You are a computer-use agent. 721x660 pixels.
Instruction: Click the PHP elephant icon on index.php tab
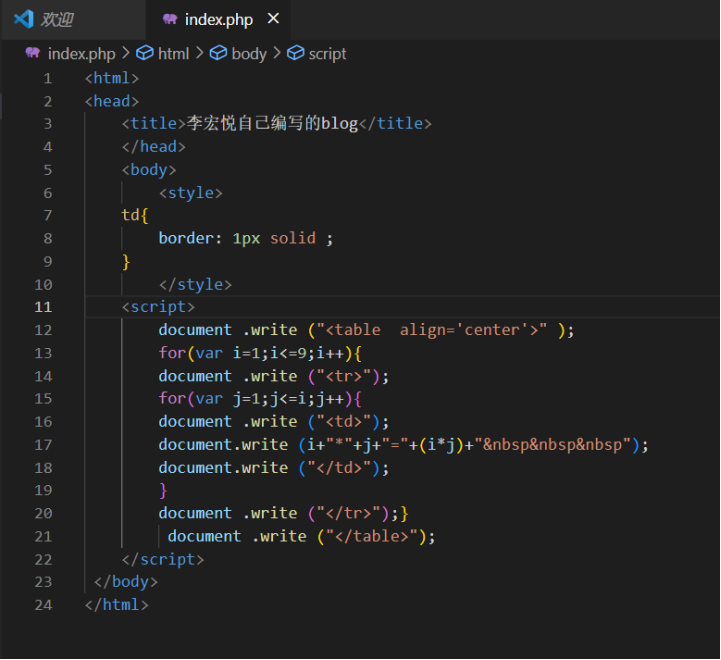(170, 19)
